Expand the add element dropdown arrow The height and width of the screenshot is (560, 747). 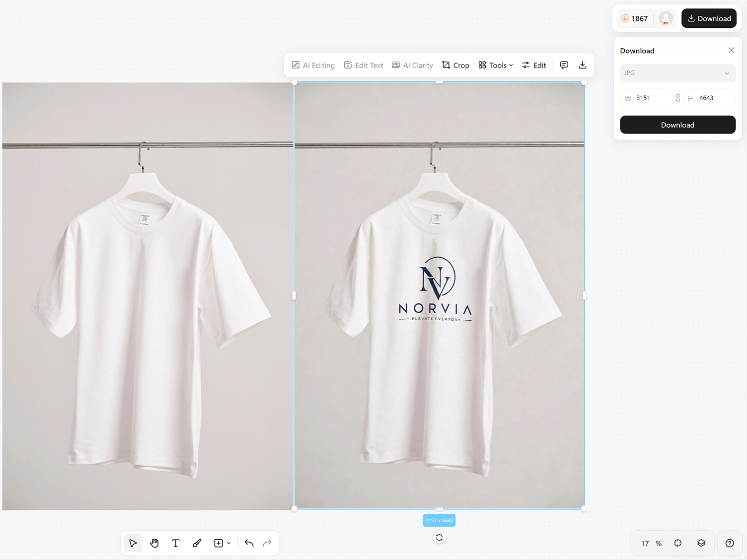click(x=229, y=543)
